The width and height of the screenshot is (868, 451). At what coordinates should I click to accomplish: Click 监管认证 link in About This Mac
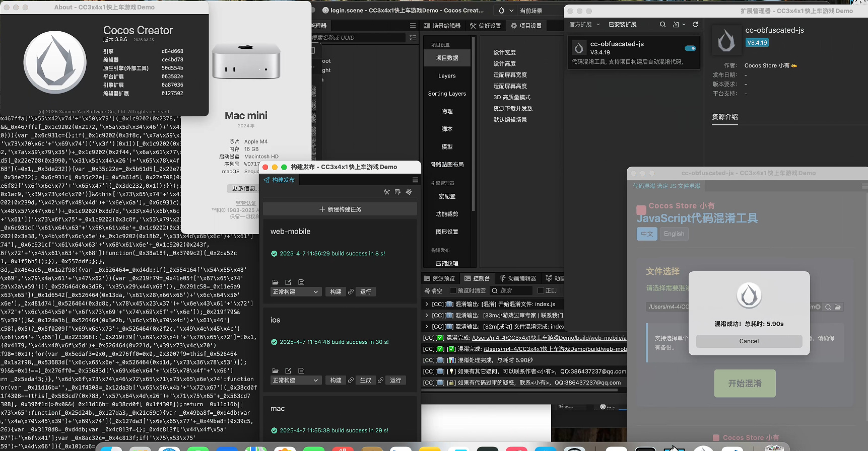point(246,203)
